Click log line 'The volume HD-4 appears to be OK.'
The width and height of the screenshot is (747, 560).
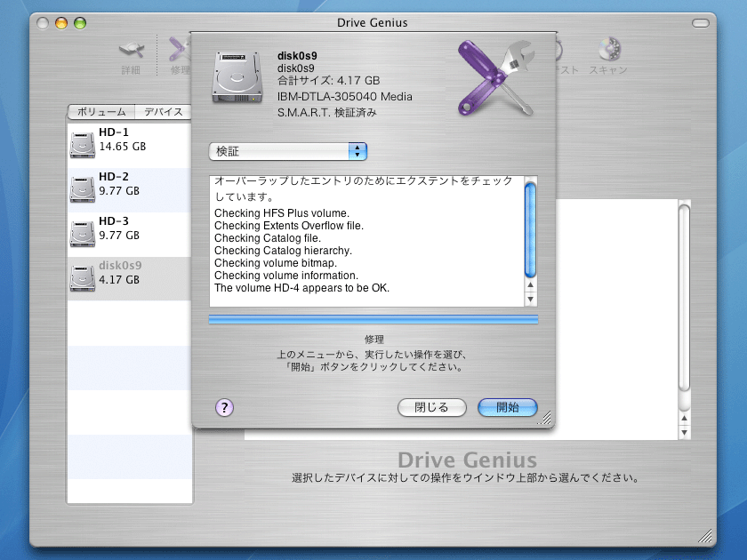coord(301,288)
